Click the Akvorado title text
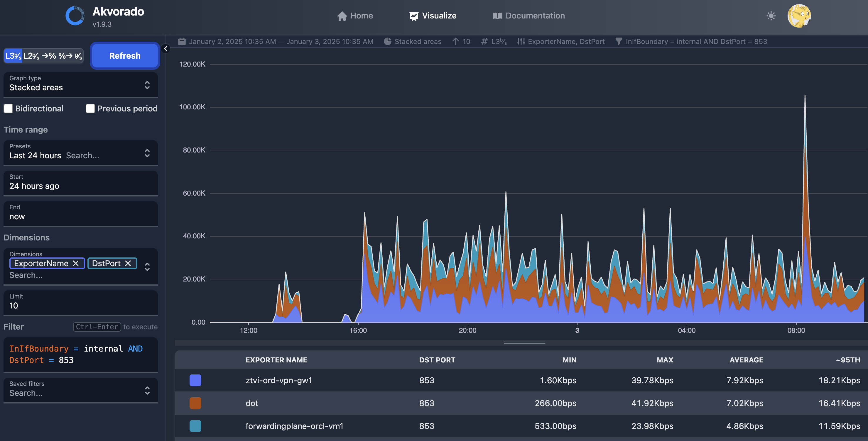This screenshot has height=441, width=868. click(x=118, y=11)
